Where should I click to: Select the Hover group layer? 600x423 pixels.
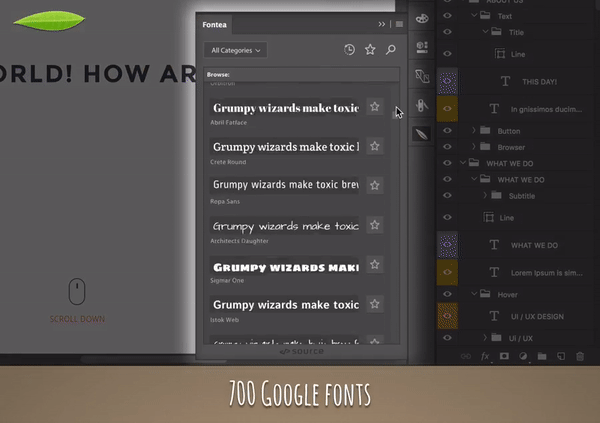[507, 295]
